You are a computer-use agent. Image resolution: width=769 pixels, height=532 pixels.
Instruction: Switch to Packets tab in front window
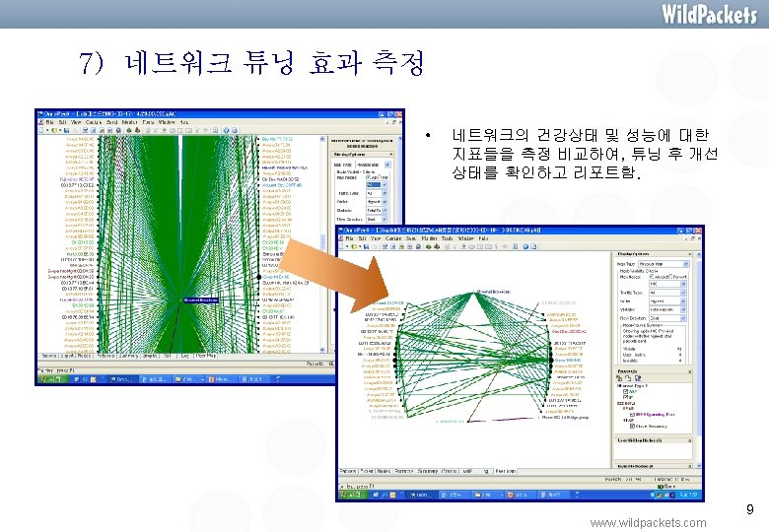[348, 471]
